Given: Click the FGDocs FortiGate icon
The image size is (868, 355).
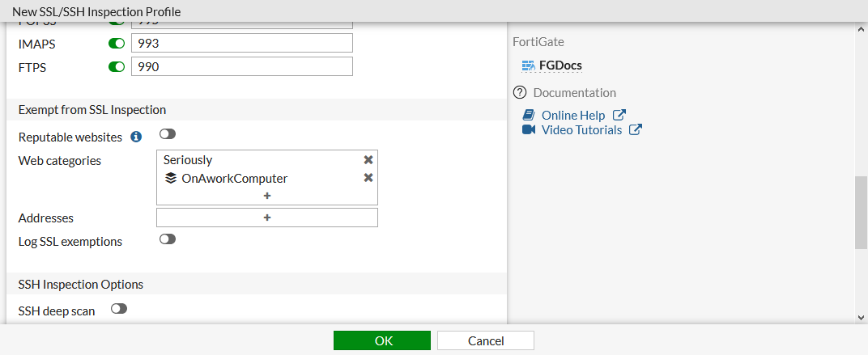Looking at the screenshot, I should click(x=529, y=66).
